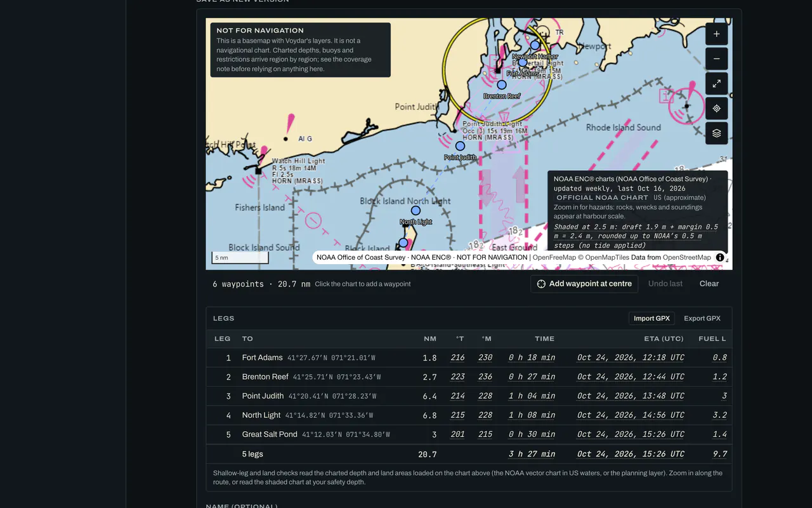The image size is (812, 508).
Task: Click the 5 nm map scale bar
Action: tap(240, 258)
